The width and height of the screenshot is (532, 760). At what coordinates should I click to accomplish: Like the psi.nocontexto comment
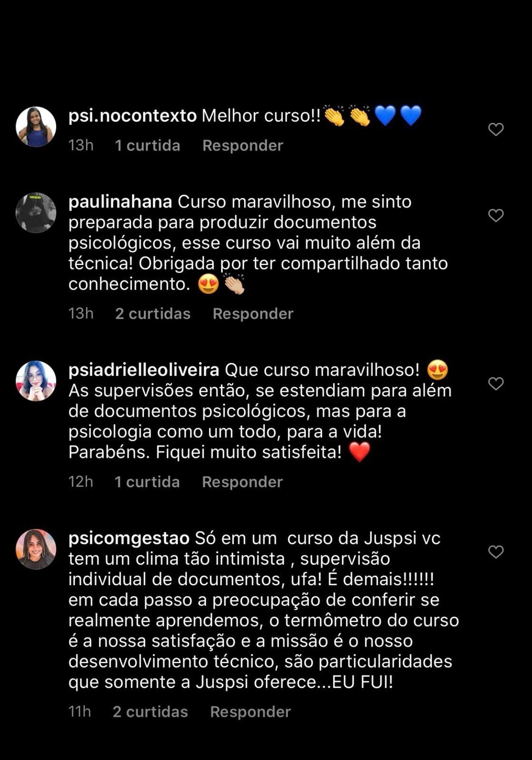pyautogui.click(x=496, y=129)
